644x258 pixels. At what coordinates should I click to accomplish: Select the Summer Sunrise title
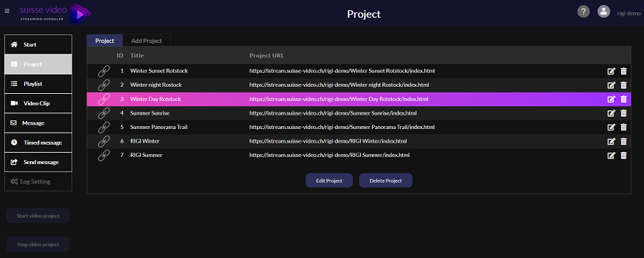(150, 113)
